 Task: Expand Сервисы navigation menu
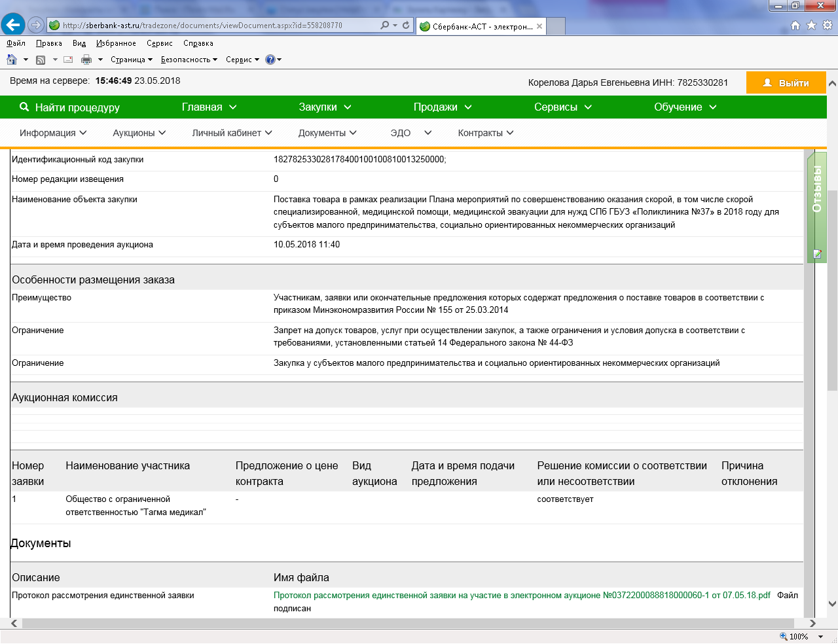(x=563, y=107)
